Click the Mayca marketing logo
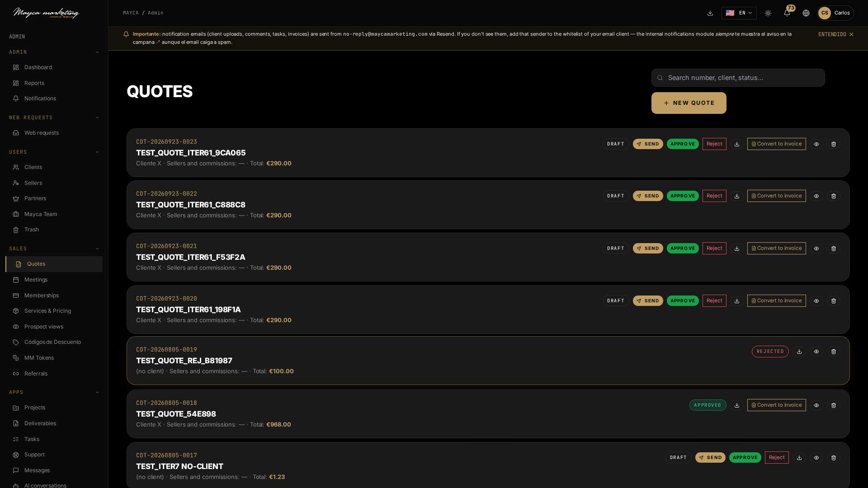Image resolution: width=868 pixels, height=488 pixels. [x=46, y=13]
